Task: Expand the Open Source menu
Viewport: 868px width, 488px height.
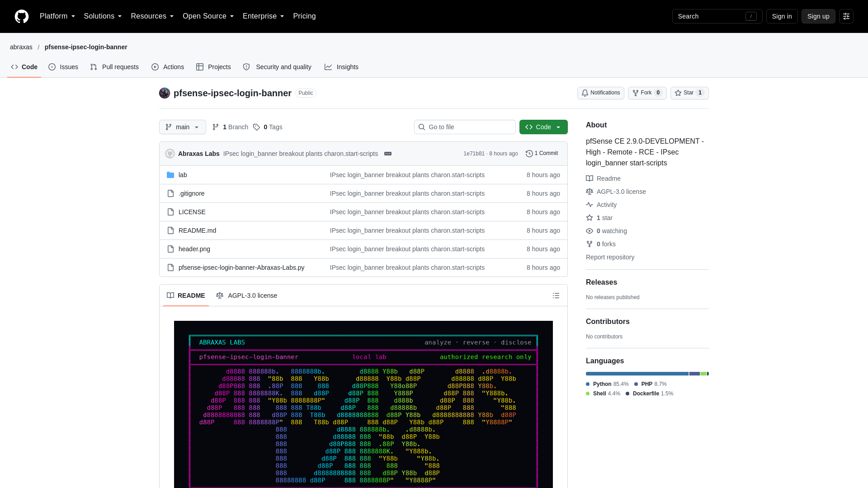Action: (x=208, y=16)
